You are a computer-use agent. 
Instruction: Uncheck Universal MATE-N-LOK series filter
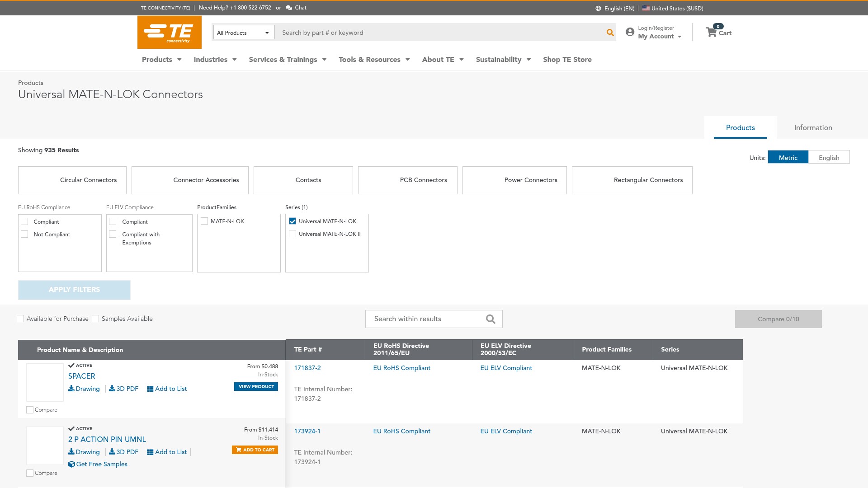click(x=292, y=221)
